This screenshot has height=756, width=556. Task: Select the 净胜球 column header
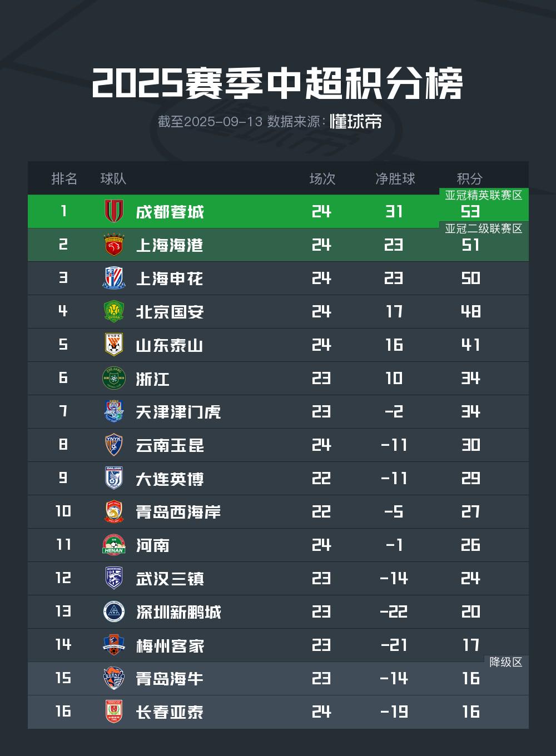point(395,178)
